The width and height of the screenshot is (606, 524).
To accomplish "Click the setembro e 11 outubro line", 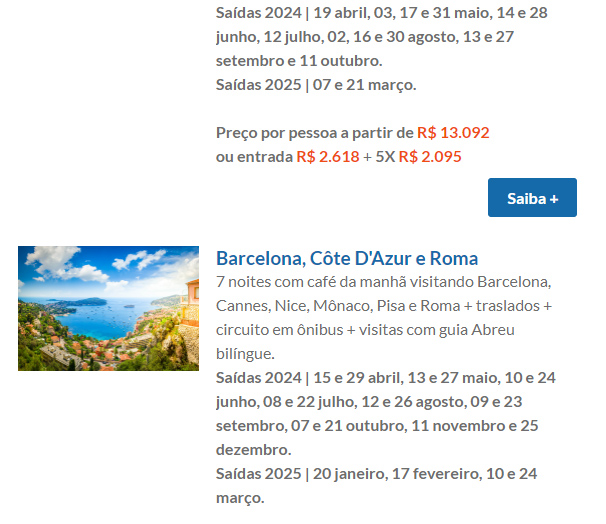I will point(299,61).
